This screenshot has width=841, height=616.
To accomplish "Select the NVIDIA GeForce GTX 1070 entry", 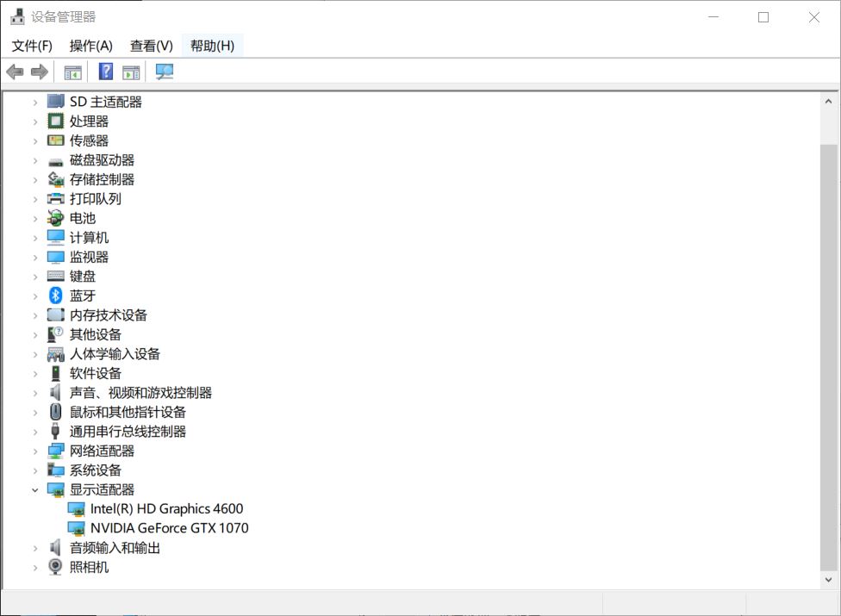I will click(170, 528).
